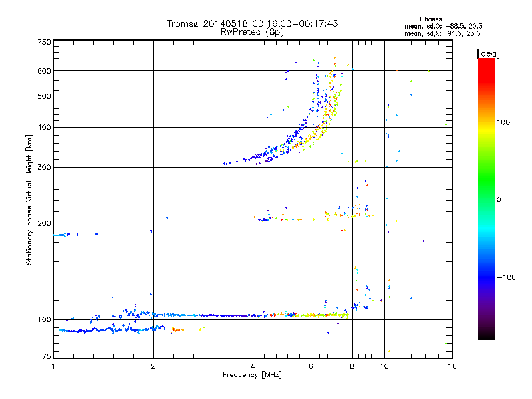Click the "Phases" header text
The image size is (532, 399).
tap(430, 19)
